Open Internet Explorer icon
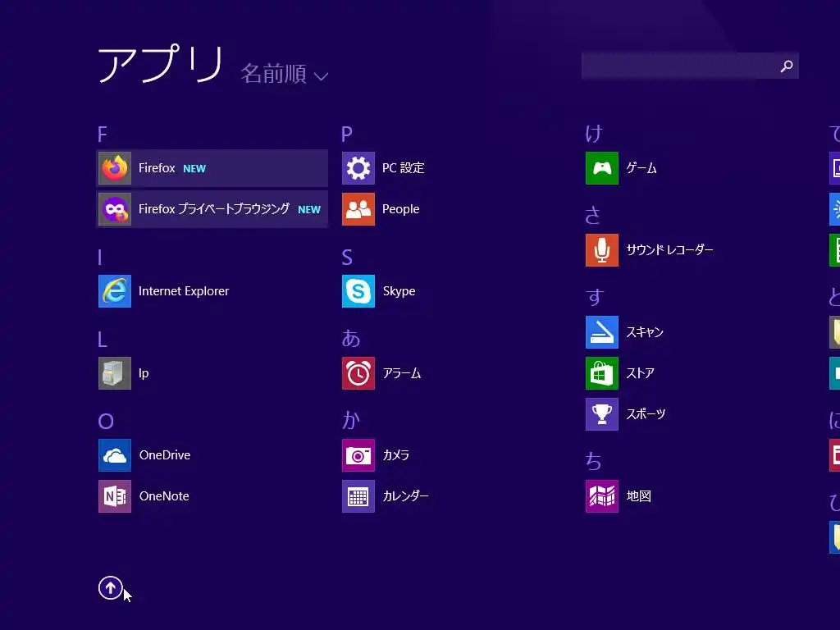 (115, 291)
